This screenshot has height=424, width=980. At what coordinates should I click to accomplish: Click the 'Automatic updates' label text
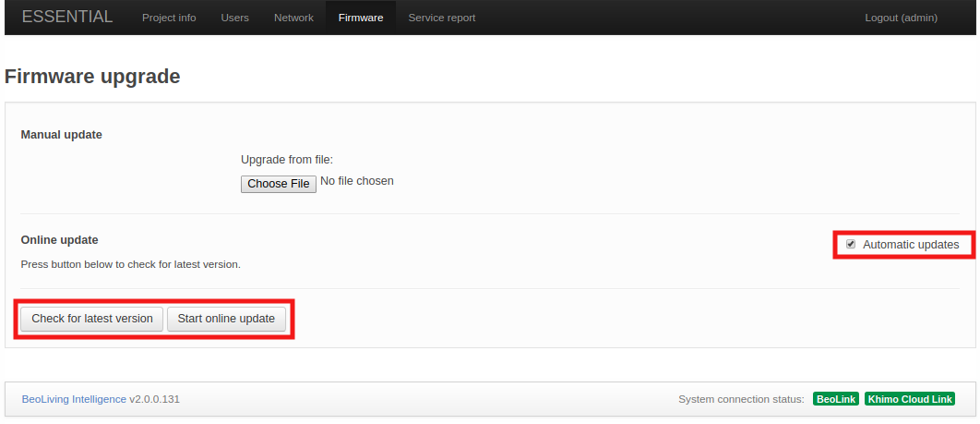910,245
